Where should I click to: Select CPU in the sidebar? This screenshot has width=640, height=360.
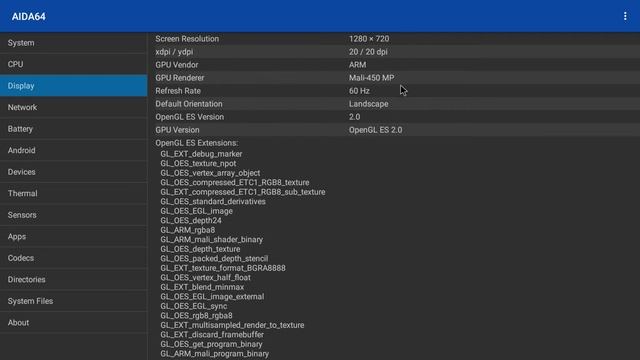[x=73, y=64]
